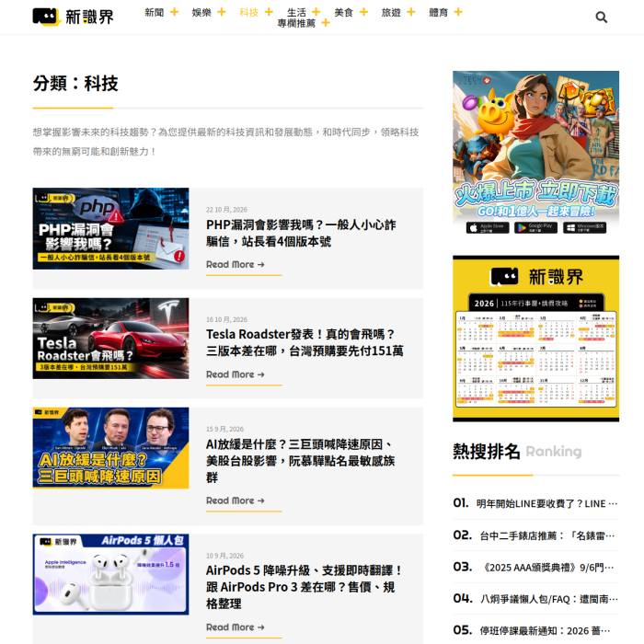Click the 分類：科技 page heading

tap(75, 84)
